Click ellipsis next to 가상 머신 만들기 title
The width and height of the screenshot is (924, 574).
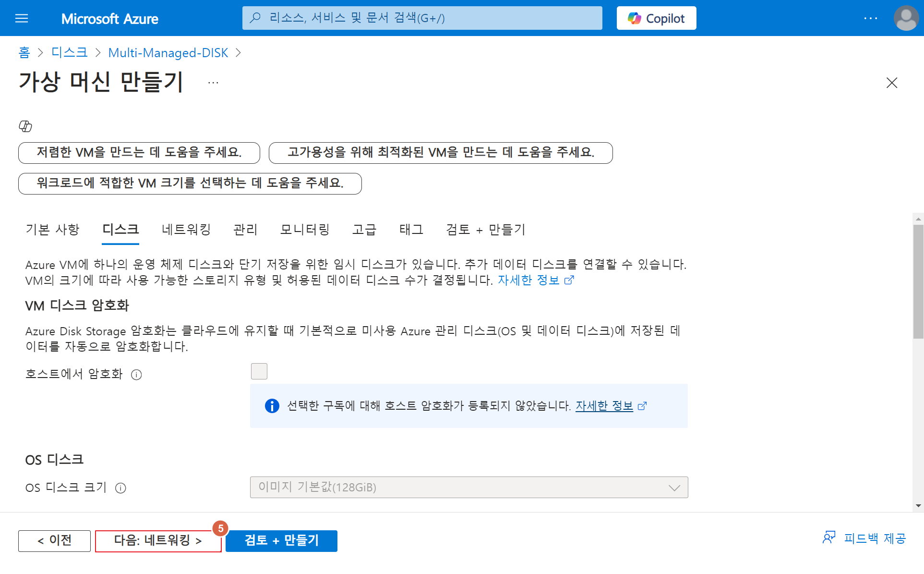213,83
